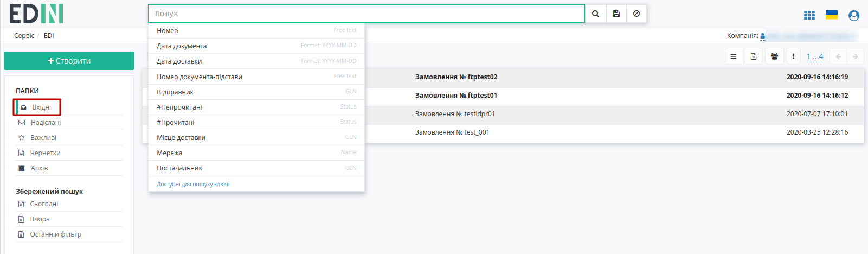Image resolution: width=868 pixels, height=254 pixels.
Task: Click the Створити button
Action: [69, 61]
